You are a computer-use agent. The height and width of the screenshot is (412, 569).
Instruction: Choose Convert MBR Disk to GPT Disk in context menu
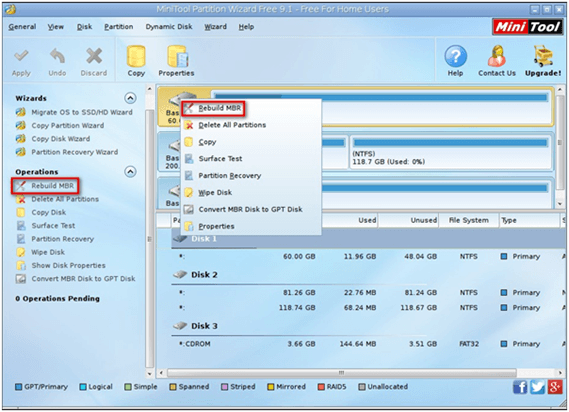[251, 209]
